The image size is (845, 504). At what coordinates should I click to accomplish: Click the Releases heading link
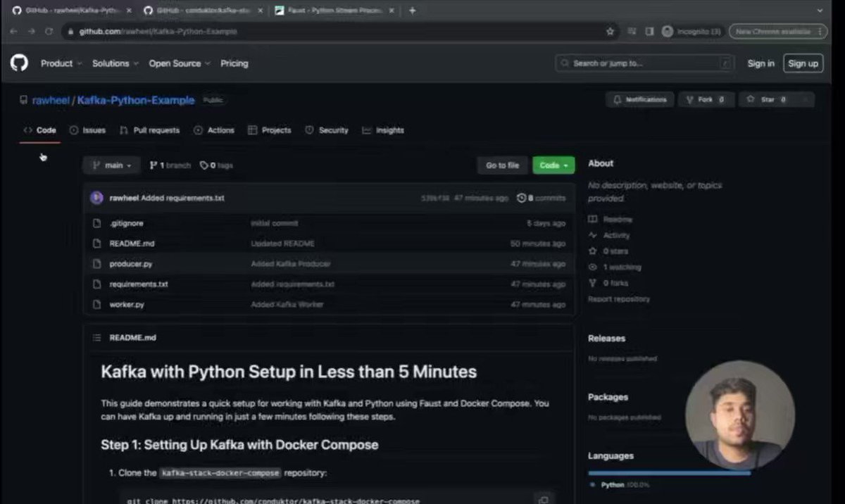point(606,339)
